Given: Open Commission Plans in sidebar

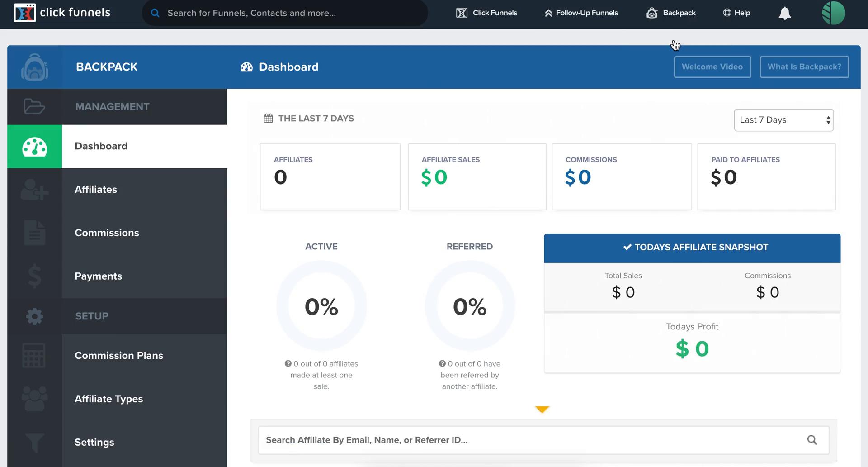Looking at the screenshot, I should tap(117, 356).
